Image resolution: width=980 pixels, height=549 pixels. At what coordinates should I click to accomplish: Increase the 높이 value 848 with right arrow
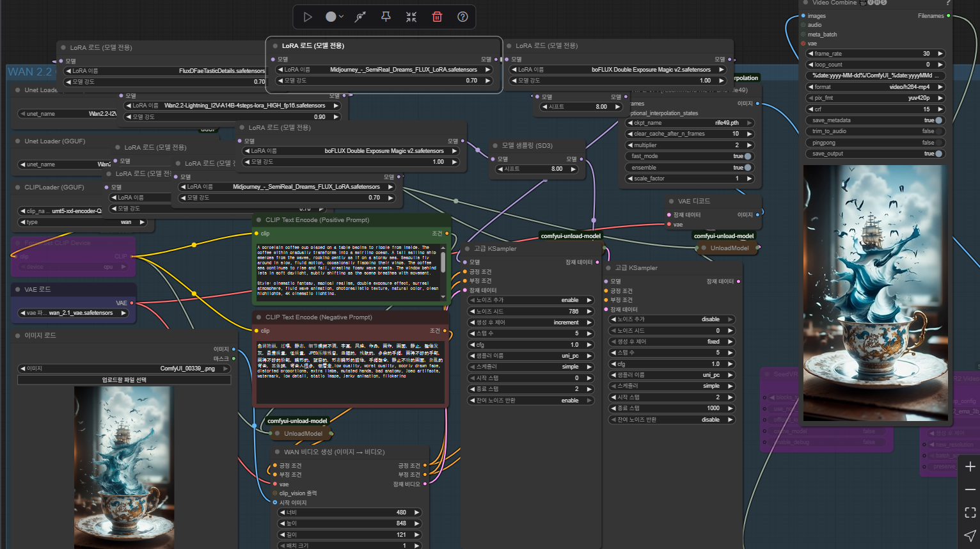pyautogui.click(x=416, y=523)
